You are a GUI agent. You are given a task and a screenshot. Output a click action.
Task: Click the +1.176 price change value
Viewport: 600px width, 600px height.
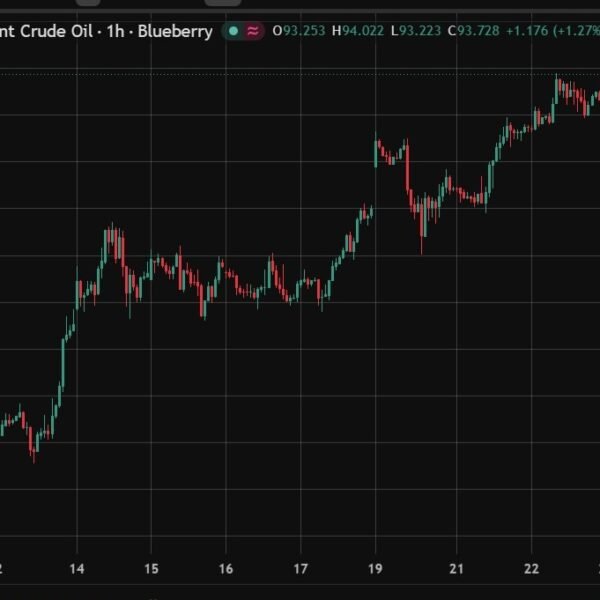527,31
